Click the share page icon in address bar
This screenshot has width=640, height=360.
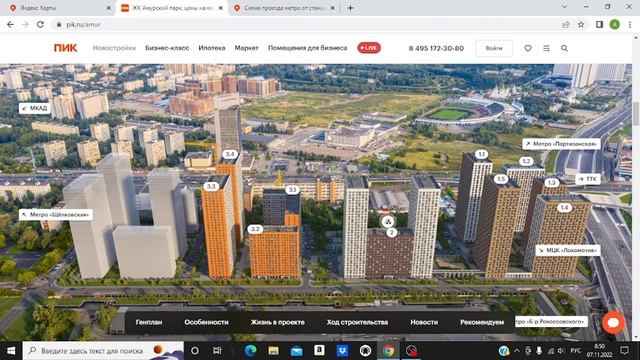pos(565,24)
